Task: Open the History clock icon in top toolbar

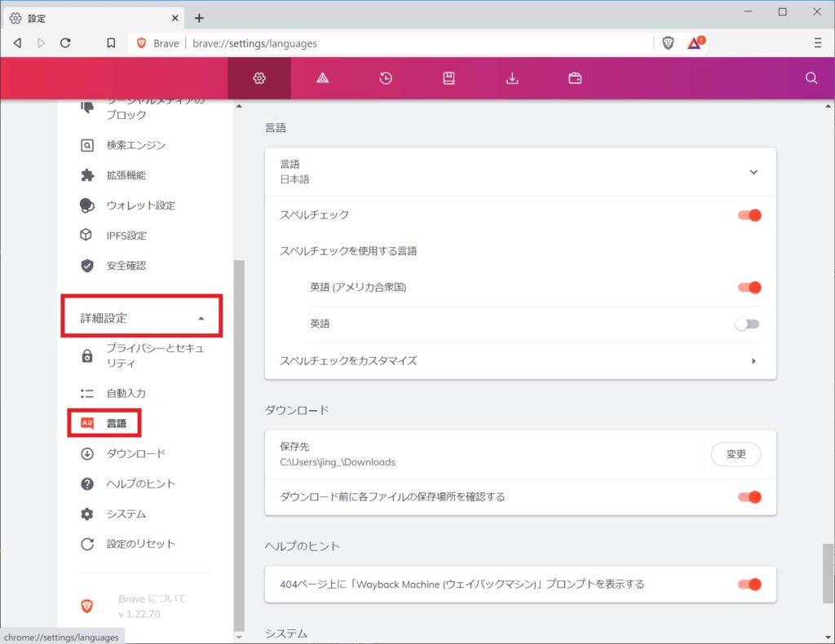Action: [386, 78]
